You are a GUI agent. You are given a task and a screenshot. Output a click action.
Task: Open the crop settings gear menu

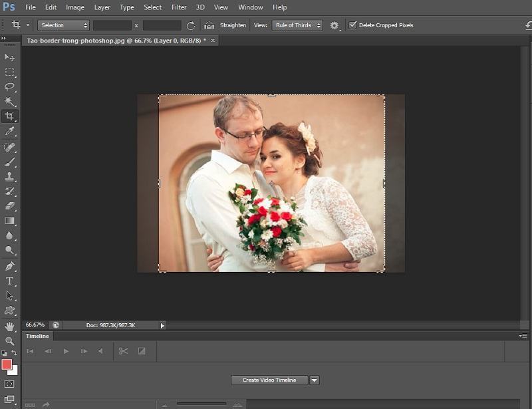333,25
